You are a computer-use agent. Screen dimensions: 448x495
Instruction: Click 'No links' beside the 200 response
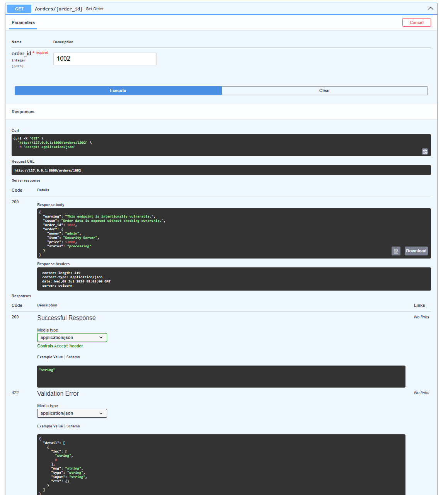pos(421,317)
